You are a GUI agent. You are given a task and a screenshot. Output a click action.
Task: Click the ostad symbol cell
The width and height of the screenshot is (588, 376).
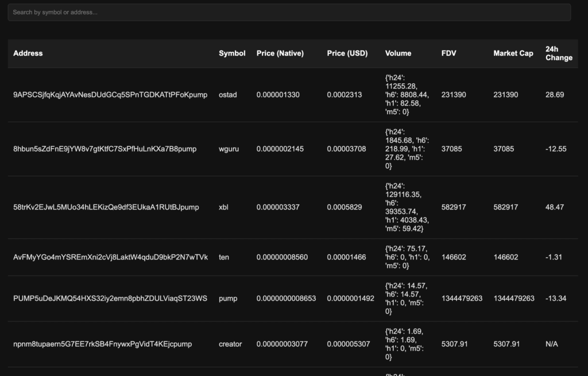[227, 95]
